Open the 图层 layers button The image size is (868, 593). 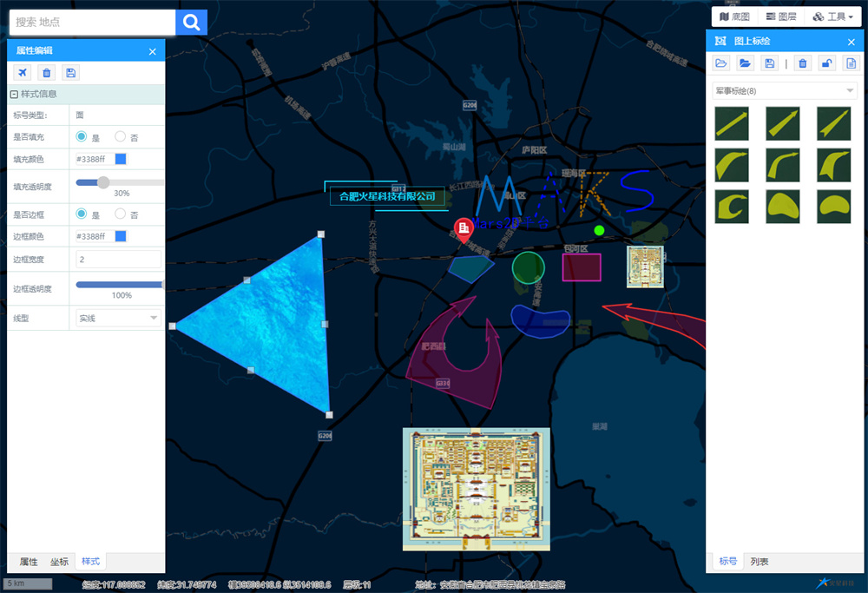coord(781,16)
